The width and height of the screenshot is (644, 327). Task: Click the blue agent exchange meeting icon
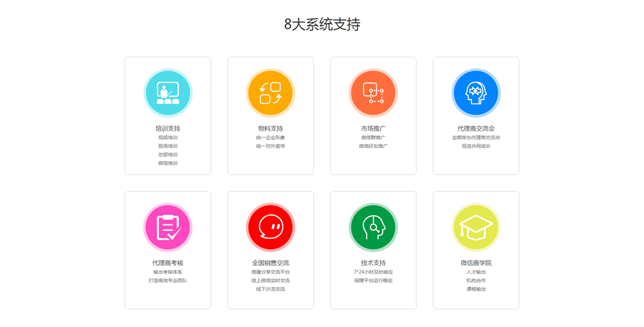pos(476,93)
